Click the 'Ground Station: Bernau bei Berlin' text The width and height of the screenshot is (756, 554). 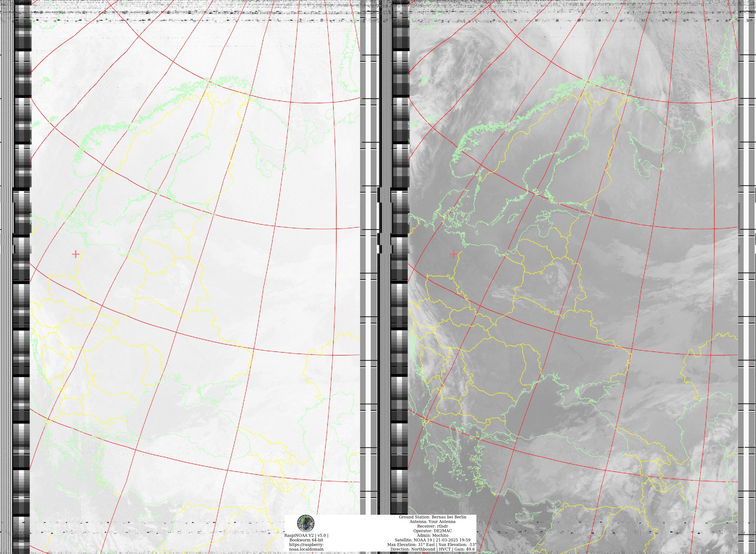[x=433, y=517]
